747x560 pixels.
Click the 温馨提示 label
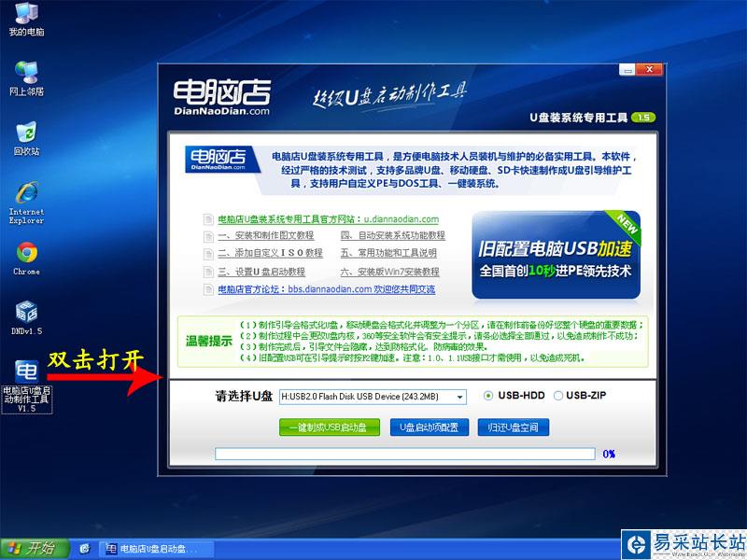208,341
